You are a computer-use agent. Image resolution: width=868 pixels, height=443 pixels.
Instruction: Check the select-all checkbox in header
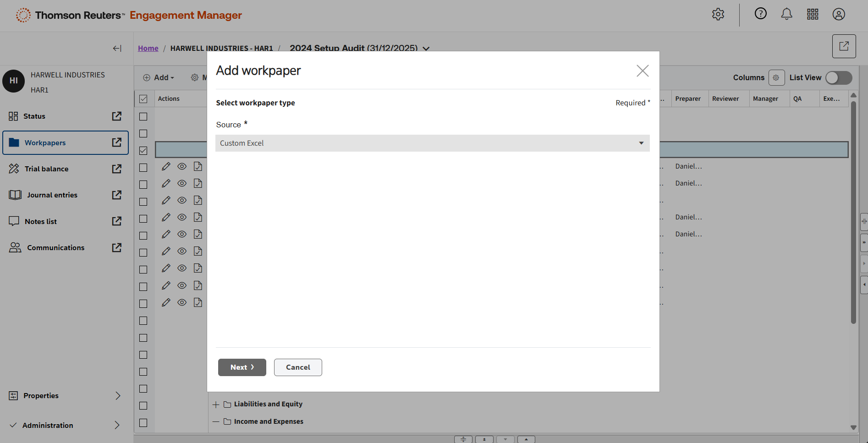(x=143, y=99)
